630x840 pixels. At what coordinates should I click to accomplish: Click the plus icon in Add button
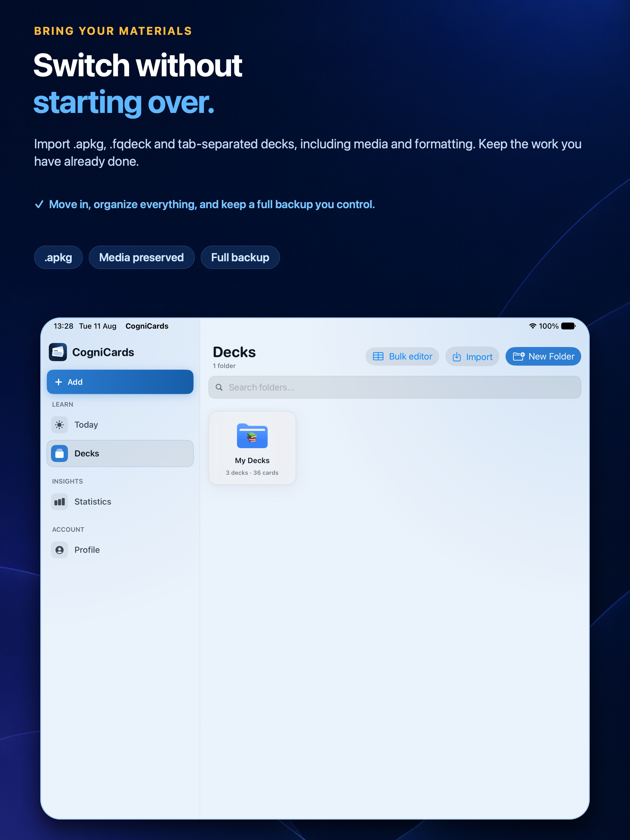click(x=59, y=382)
